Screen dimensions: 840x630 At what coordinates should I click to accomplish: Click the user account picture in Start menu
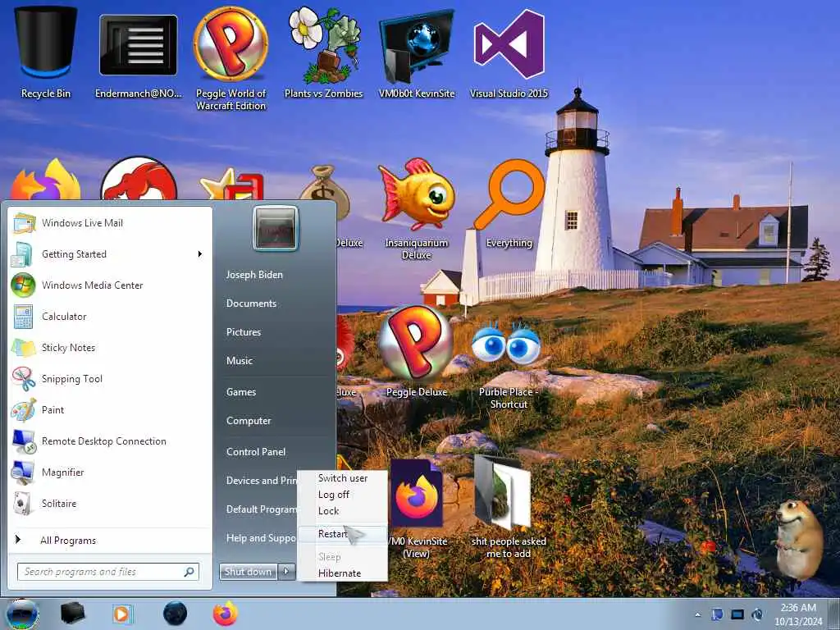pos(276,229)
